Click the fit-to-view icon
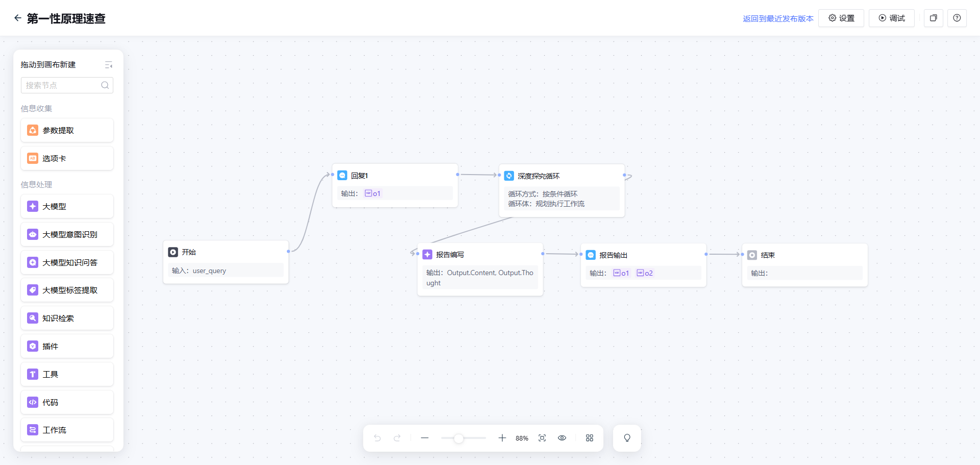This screenshot has height=465, width=980. pyautogui.click(x=542, y=438)
